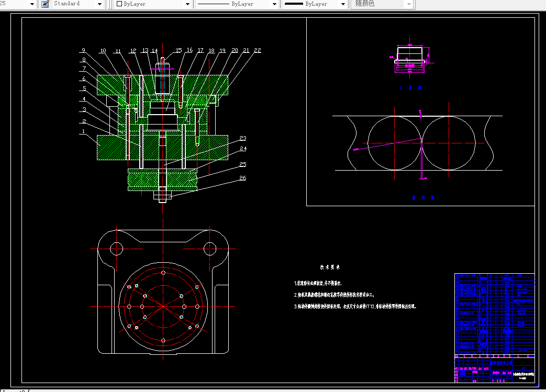Viewport: 546px width, 392px height.
Task: Open the Standard table style dropdown
Action: 99,4
